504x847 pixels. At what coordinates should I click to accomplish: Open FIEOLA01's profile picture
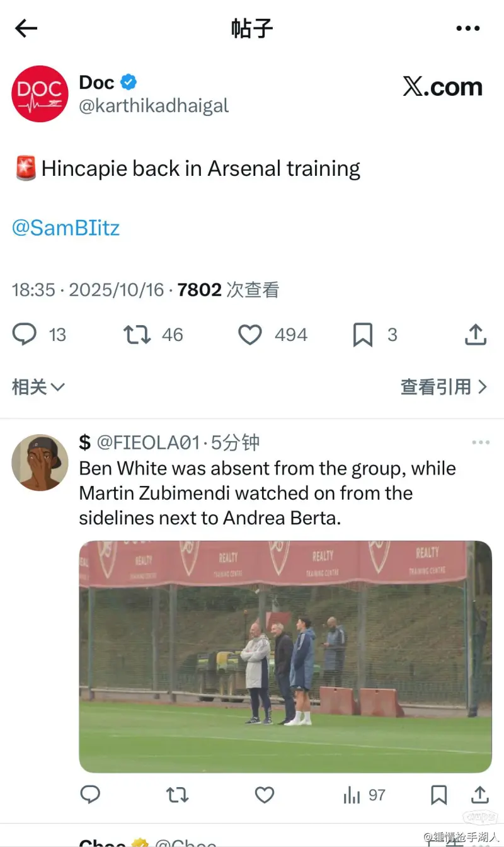[x=40, y=463]
